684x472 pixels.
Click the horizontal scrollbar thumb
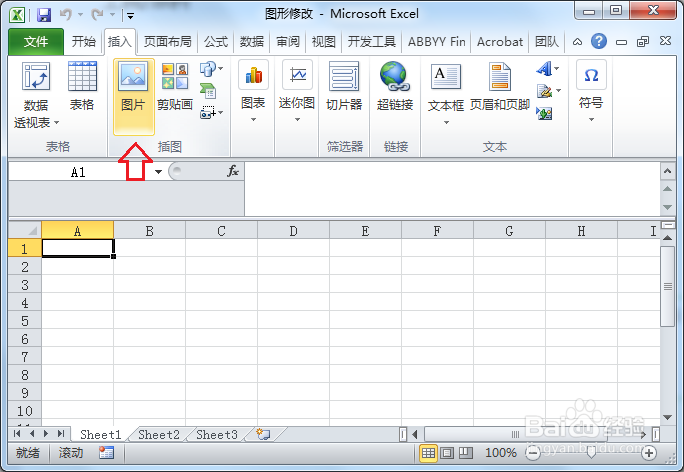pyautogui.click(x=516, y=434)
